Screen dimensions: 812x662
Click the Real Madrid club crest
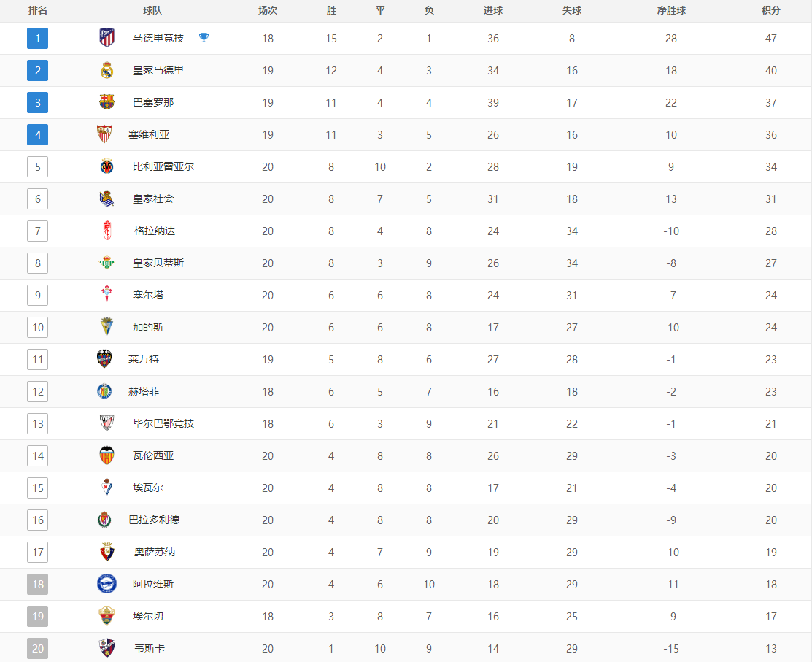pyautogui.click(x=107, y=70)
